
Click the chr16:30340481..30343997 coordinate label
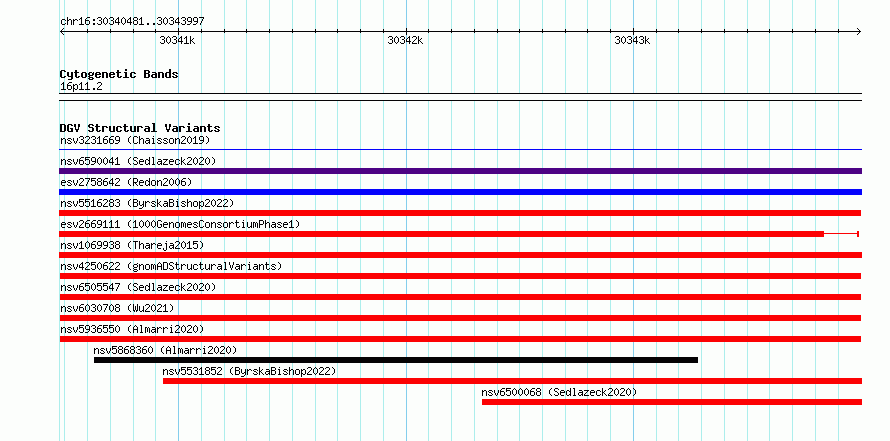point(132,22)
